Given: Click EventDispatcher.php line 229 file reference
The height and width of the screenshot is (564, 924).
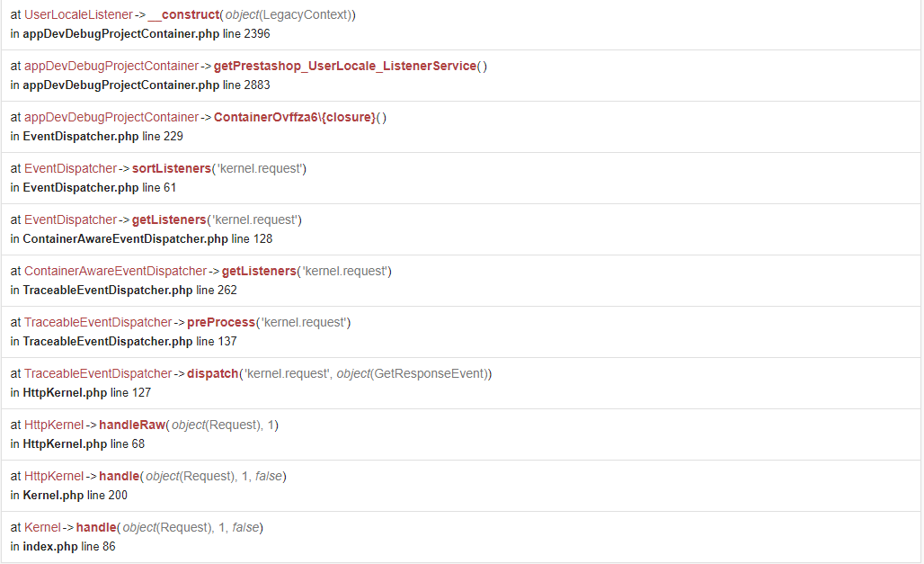Looking at the screenshot, I should pos(102,137).
